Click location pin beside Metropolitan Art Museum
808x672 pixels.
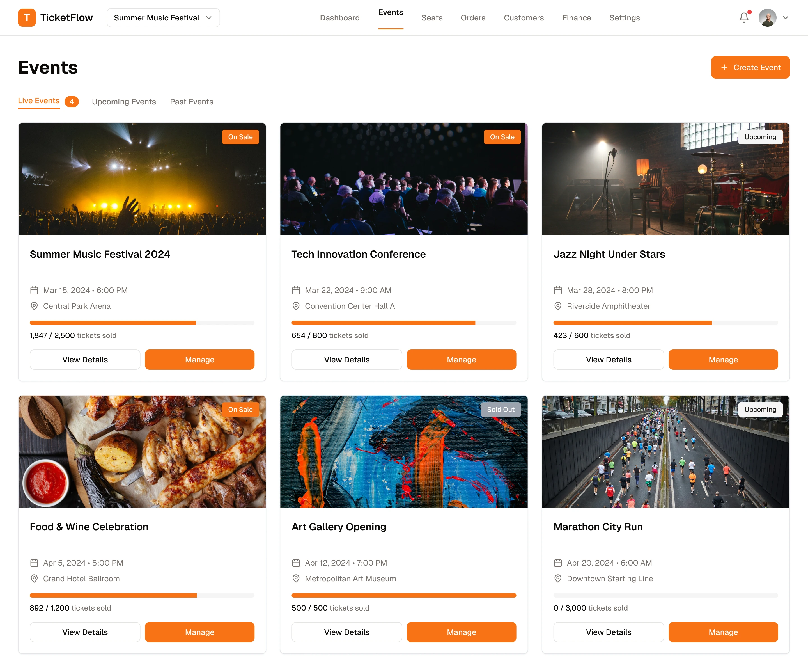tap(296, 579)
